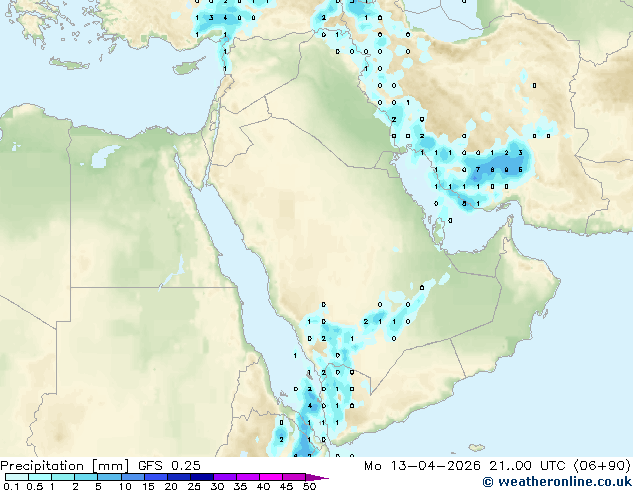Select the 1–2 mm legend swatch
634x490 pixels.
(x=63, y=477)
